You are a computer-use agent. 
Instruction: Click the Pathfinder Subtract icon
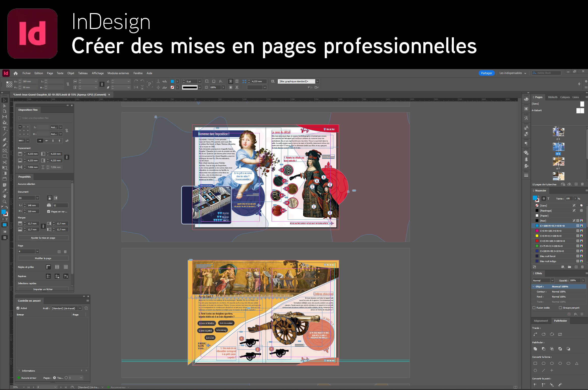point(544,349)
